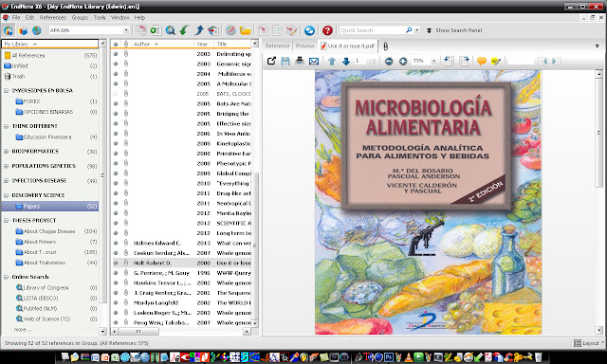Rotate PDF counterclockwise icon

[x=449, y=61]
